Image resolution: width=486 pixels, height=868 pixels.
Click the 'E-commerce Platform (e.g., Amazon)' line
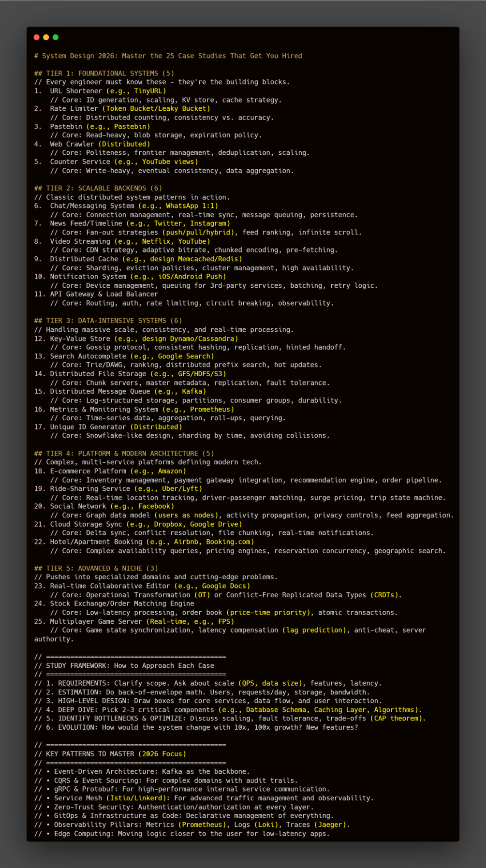pyautogui.click(x=110, y=471)
